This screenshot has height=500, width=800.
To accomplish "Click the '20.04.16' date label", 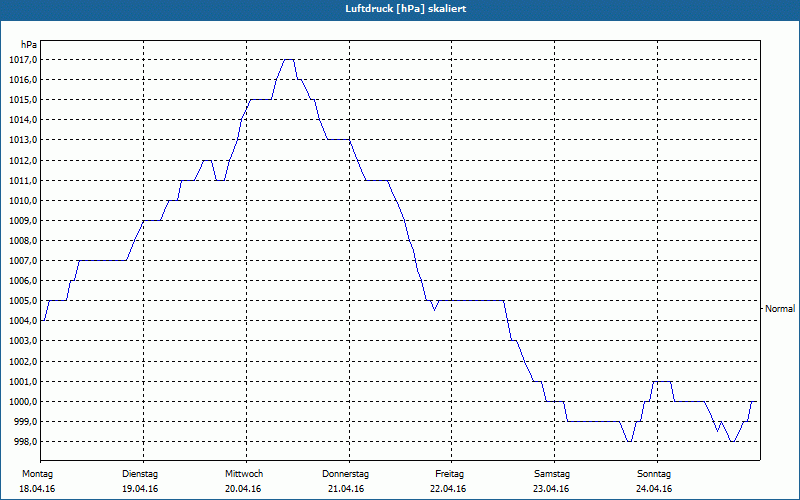I will [x=243, y=489].
